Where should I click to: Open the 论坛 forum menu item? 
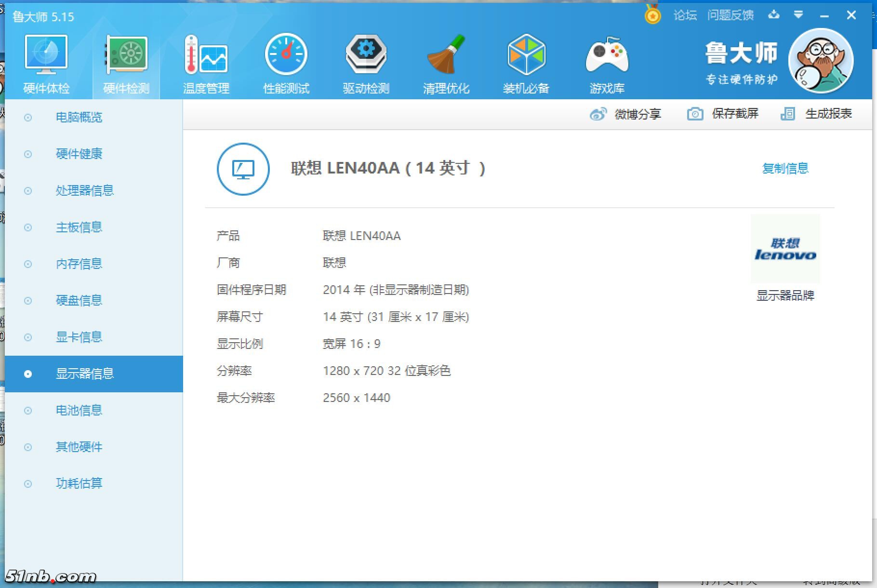(684, 15)
